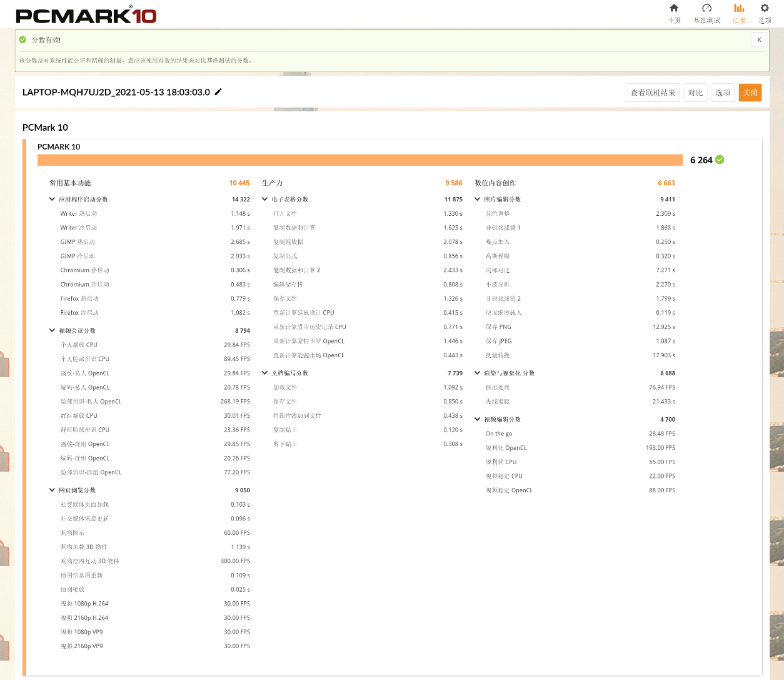The height and width of the screenshot is (680, 784).
Task: Click the 268.19 FPS value
Action: pos(235,402)
